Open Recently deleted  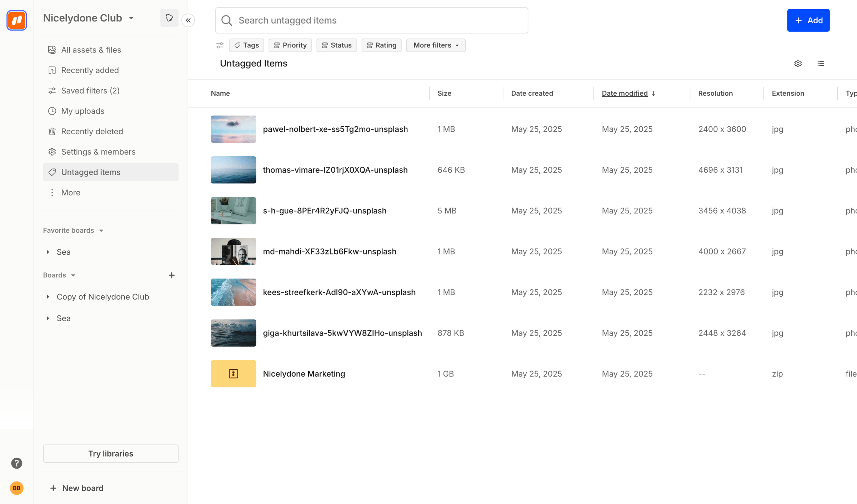tap(111, 131)
